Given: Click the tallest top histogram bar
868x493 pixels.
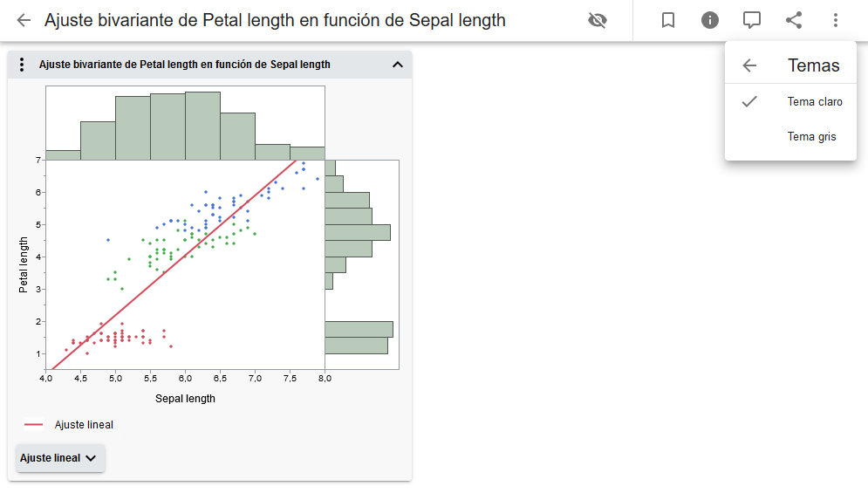Looking at the screenshot, I should tap(202, 125).
